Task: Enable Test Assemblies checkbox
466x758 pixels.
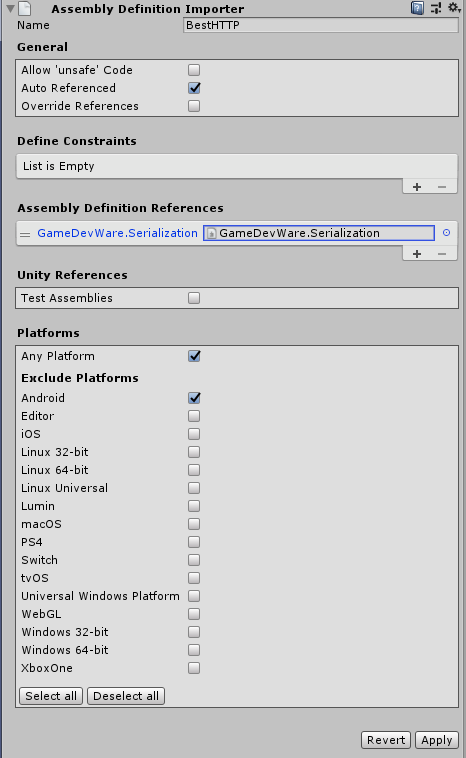Action: click(x=194, y=298)
